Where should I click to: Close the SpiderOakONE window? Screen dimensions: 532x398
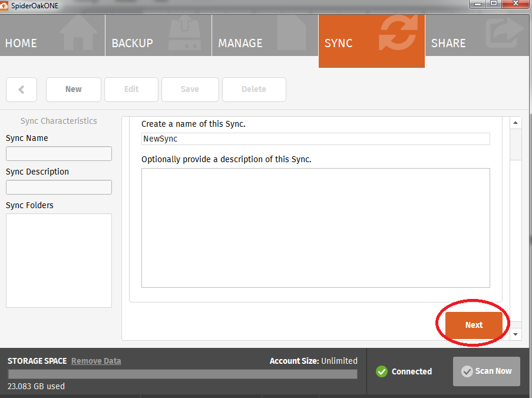click(x=516, y=4)
